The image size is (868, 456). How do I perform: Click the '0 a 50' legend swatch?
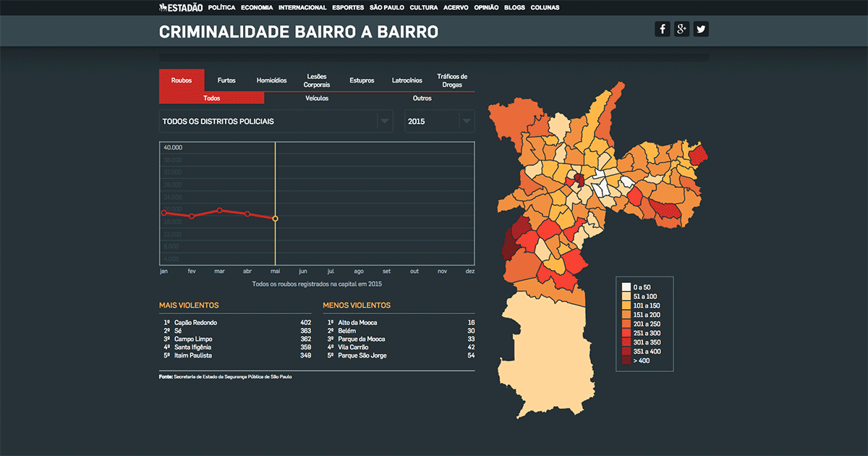(626, 287)
